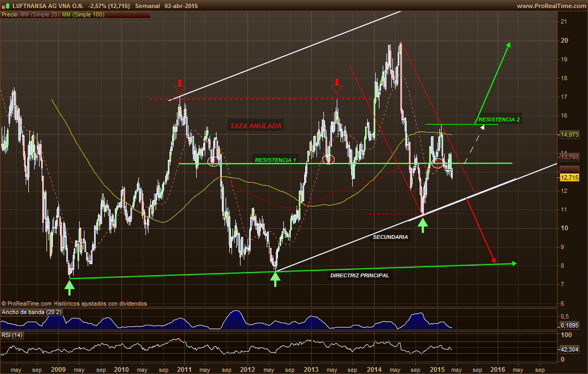588x374 pixels.
Task: Click 2010 on the time axis
Action: pos(121,370)
